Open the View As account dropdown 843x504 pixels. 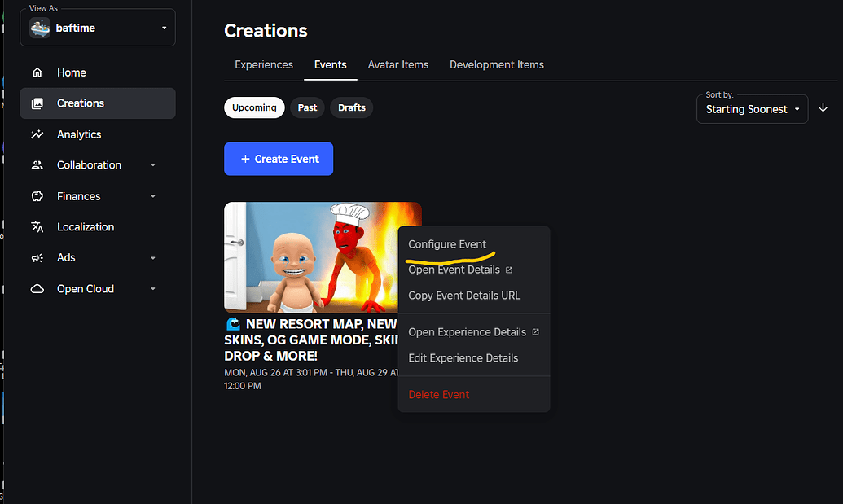coord(97,27)
